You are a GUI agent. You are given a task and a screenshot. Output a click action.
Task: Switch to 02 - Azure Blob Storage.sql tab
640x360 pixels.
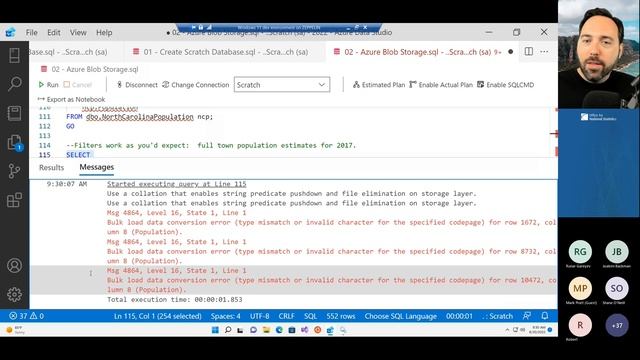pos(422,52)
